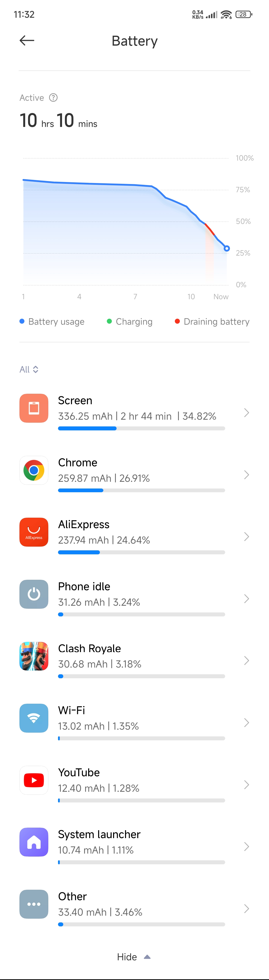Expand Chrome details chevron
Viewport: 269px width, 980px height.
coord(246,475)
